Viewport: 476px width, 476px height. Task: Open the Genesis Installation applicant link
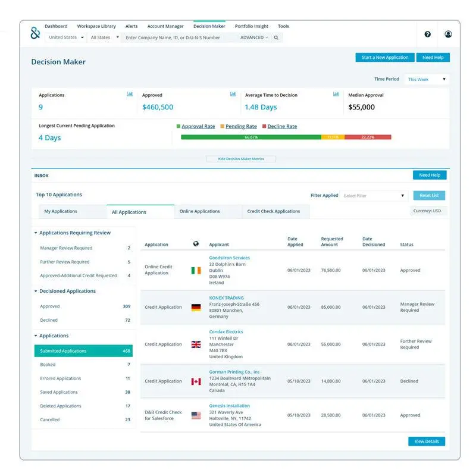pos(229,406)
